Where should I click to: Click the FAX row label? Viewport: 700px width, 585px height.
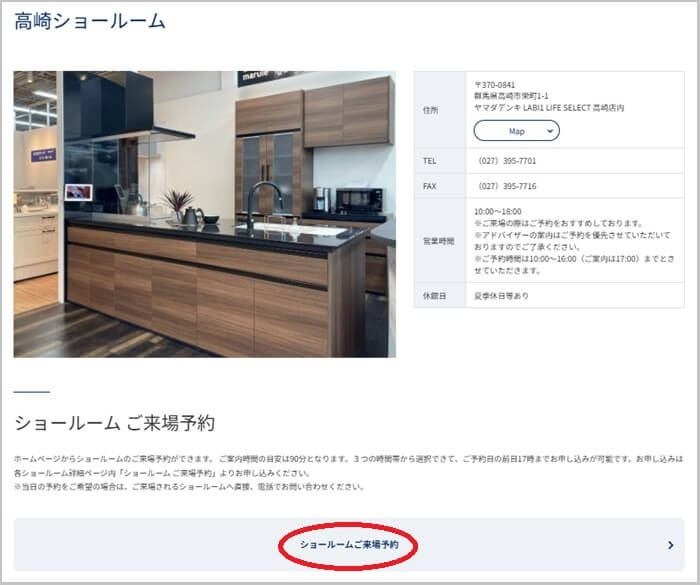click(431, 185)
